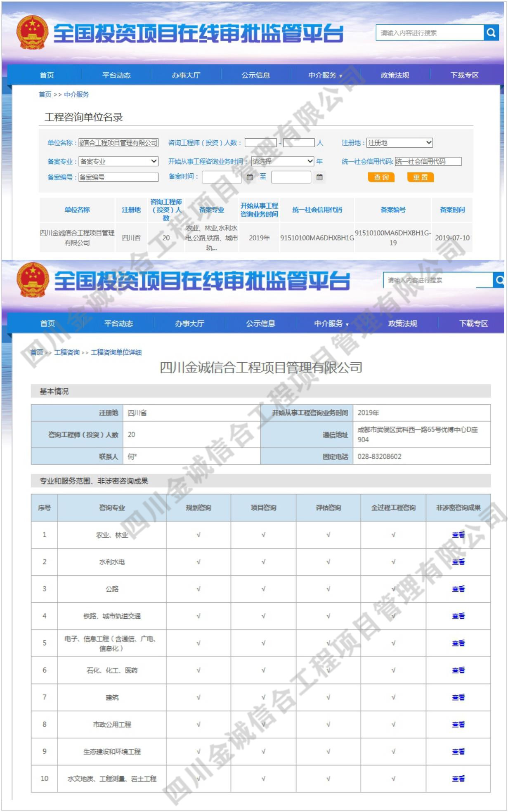Image resolution: width=508 pixels, height=812 pixels.
Task: Click the 通信地址 value starting with 成都市武侯区
Action: coord(418,434)
